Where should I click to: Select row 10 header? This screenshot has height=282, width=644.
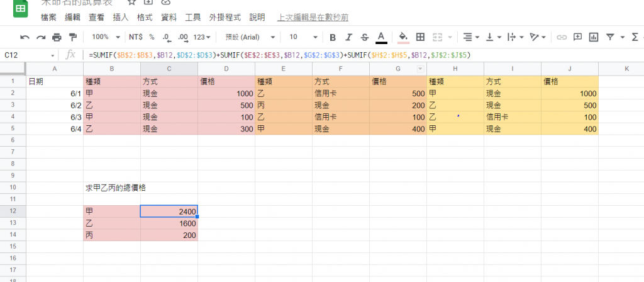[x=13, y=188]
